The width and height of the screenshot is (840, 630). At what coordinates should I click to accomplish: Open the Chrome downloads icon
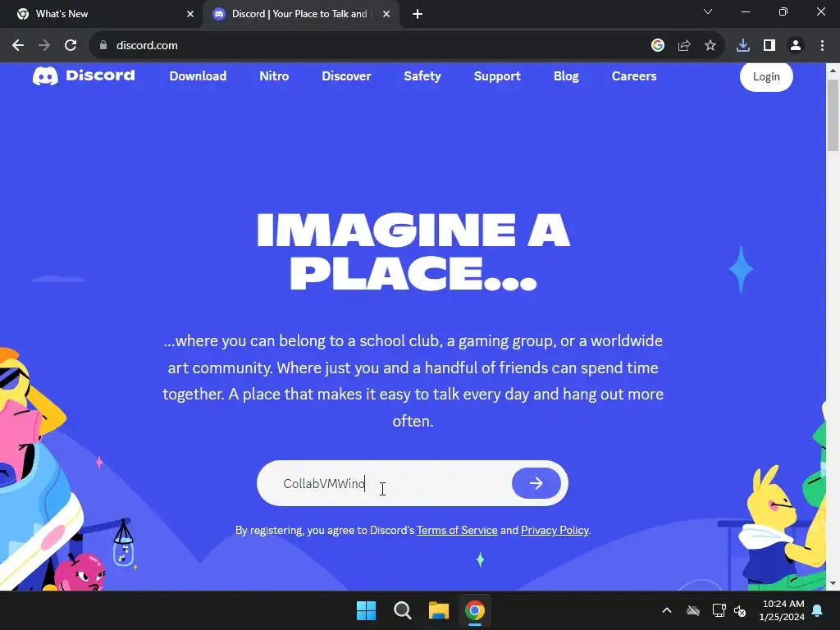pos(743,46)
